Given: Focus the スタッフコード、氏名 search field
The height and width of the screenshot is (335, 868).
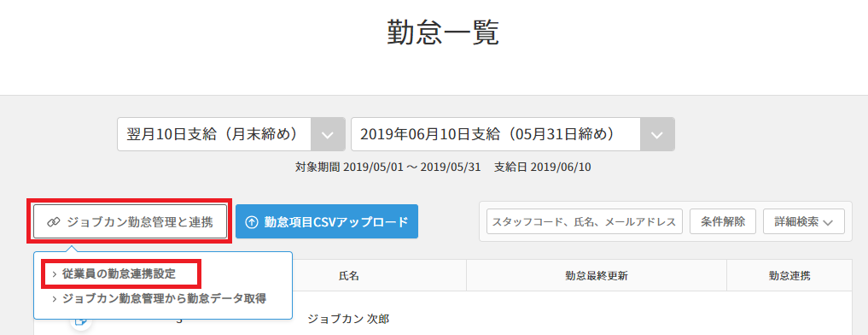Looking at the screenshot, I should tap(584, 221).
